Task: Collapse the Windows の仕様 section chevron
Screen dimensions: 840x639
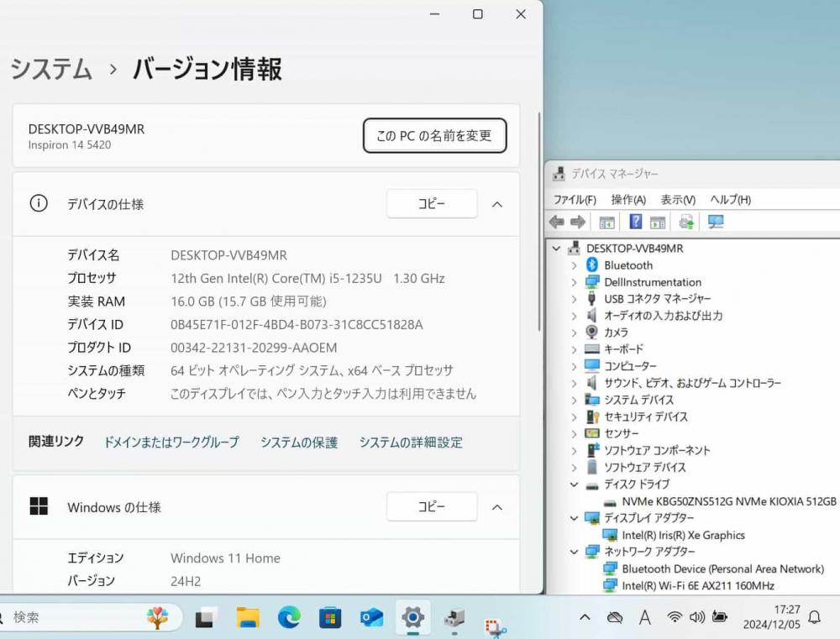Action: pyautogui.click(x=497, y=507)
